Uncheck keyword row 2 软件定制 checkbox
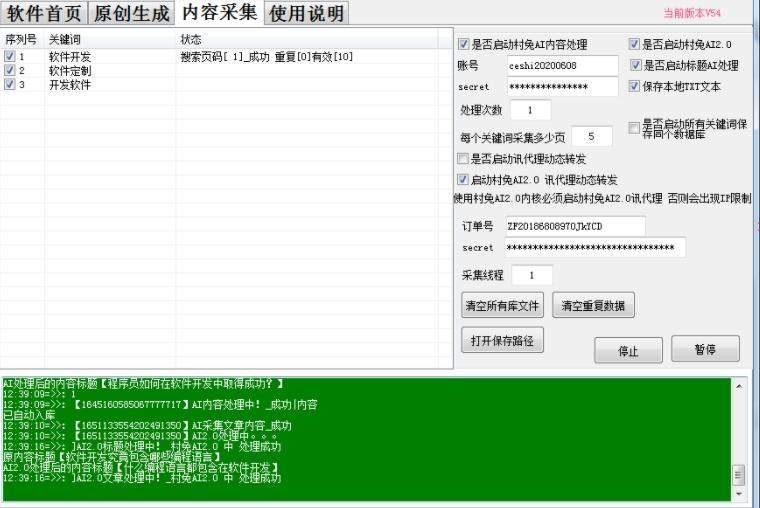 9,70
